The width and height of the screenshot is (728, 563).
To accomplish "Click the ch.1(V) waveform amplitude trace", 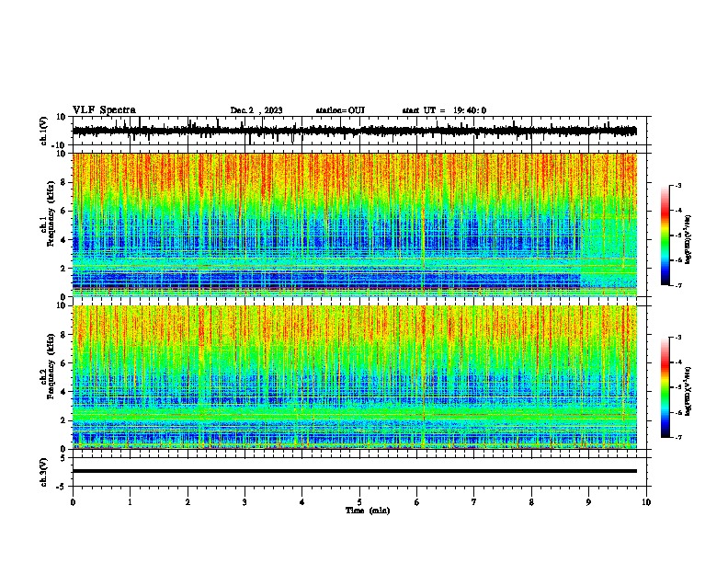I will tap(355, 131).
